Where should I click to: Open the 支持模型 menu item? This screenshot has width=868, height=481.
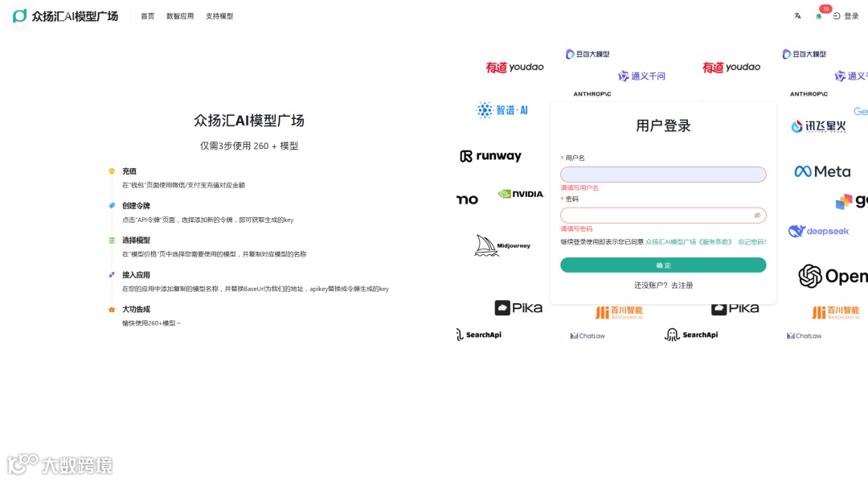coord(219,16)
